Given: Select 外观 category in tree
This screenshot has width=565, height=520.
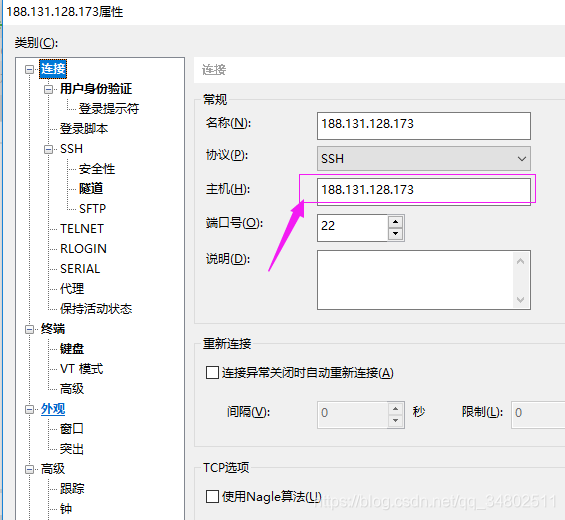Looking at the screenshot, I should pyautogui.click(x=53, y=409).
